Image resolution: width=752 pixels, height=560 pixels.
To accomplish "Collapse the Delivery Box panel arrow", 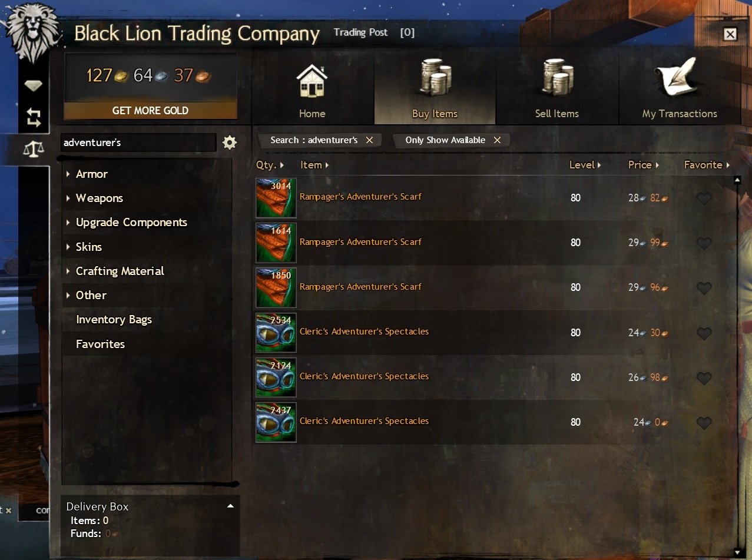I will 230,506.
